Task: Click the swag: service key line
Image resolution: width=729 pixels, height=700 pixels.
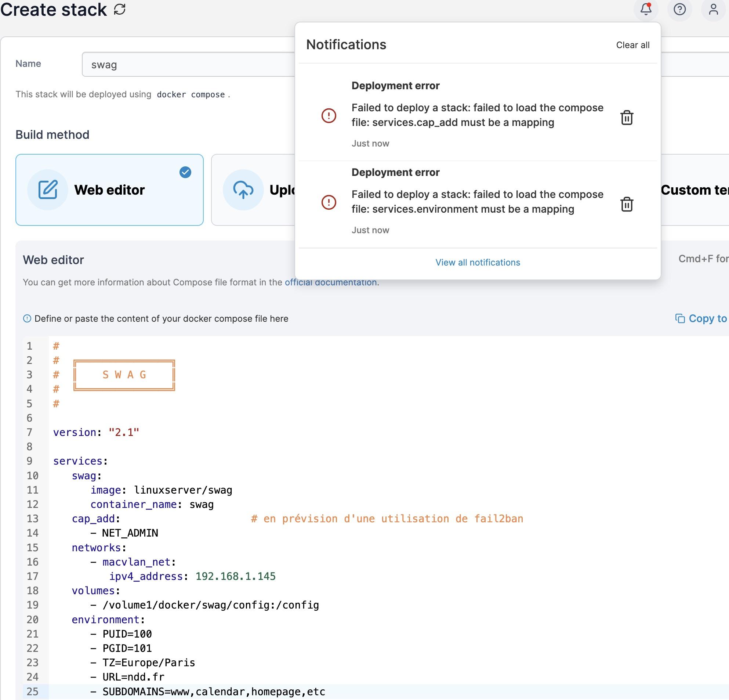Action: [x=87, y=476]
